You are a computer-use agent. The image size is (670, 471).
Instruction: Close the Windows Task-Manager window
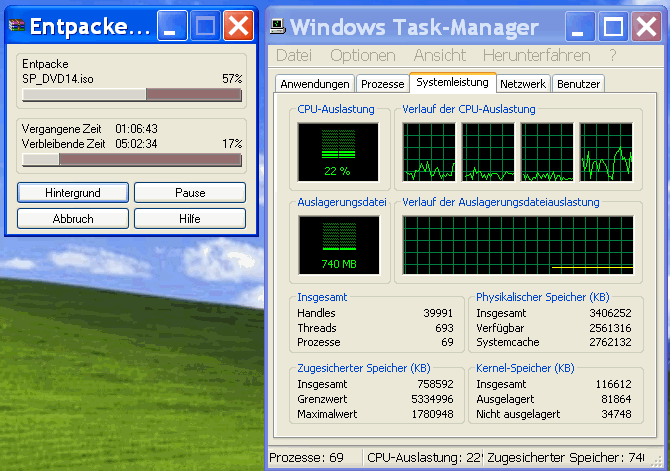pos(646,26)
